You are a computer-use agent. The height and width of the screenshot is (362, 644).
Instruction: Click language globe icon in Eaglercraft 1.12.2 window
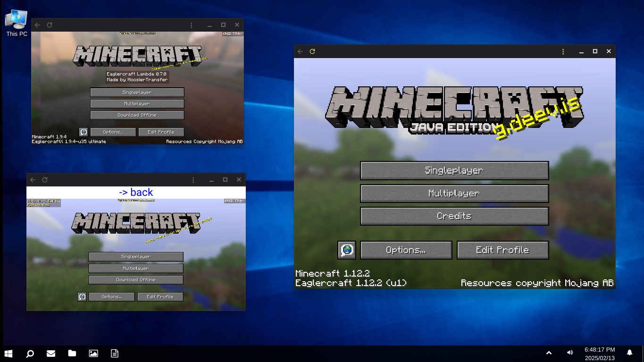click(x=347, y=250)
